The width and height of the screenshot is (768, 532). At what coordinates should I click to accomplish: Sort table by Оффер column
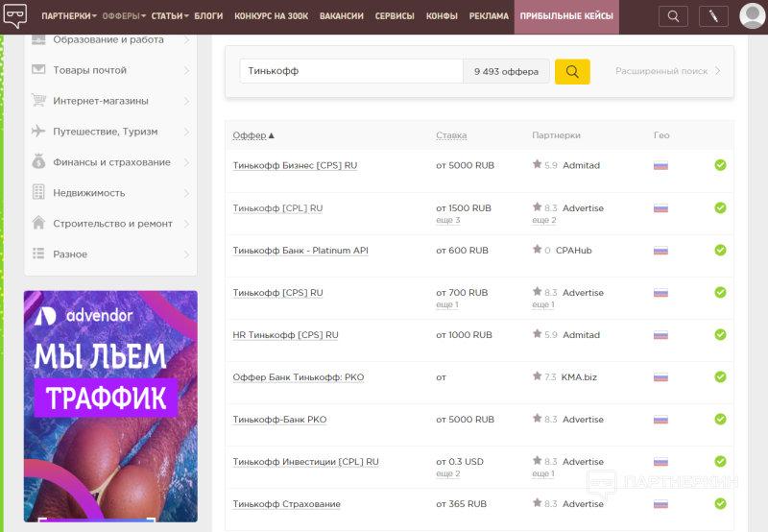(253, 135)
